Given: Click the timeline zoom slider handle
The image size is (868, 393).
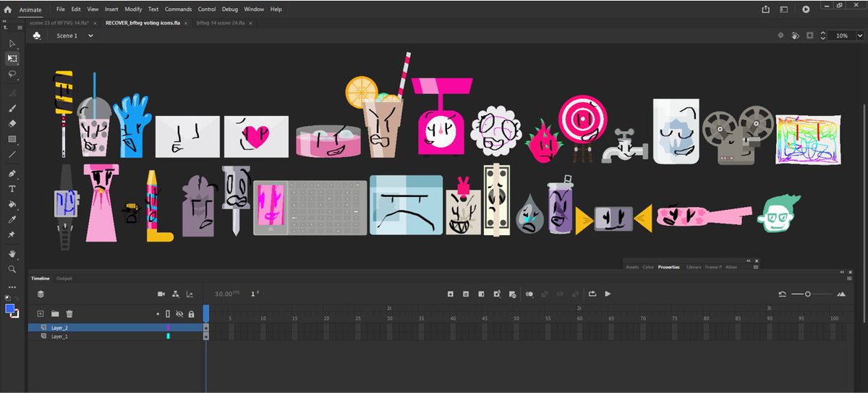Looking at the screenshot, I should pyautogui.click(x=808, y=294).
